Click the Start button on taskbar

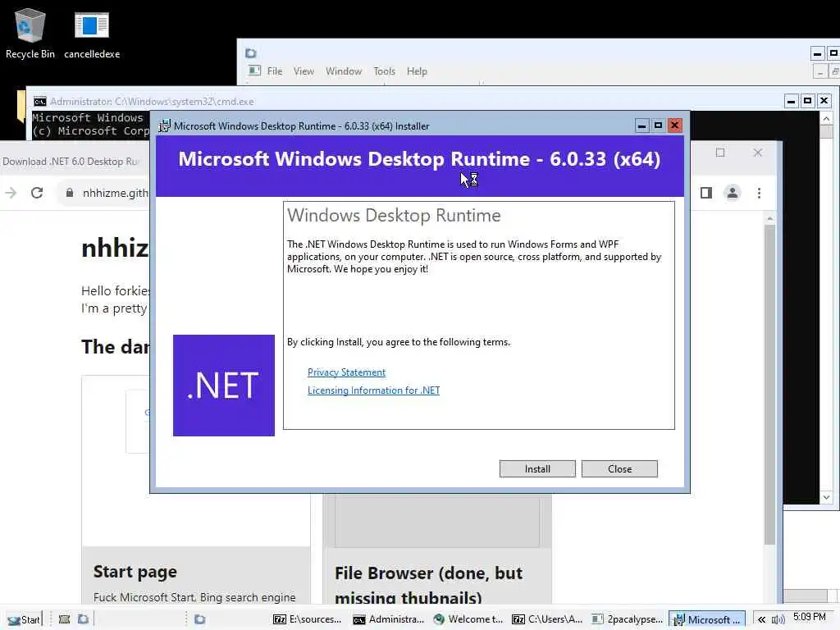point(23,619)
